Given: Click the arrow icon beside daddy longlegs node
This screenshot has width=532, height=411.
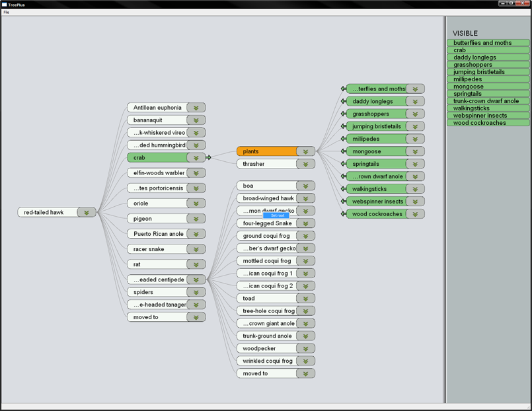Looking at the screenshot, I should coord(343,101).
